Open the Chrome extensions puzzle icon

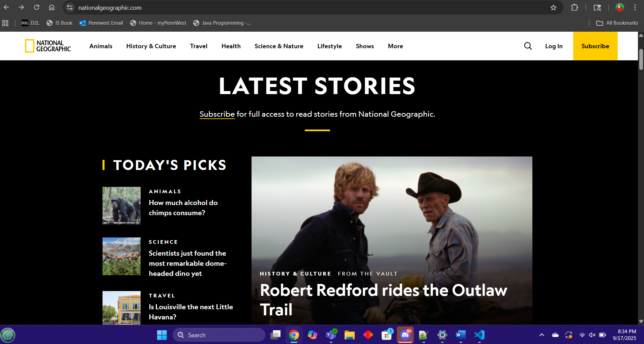pyautogui.click(x=575, y=7)
